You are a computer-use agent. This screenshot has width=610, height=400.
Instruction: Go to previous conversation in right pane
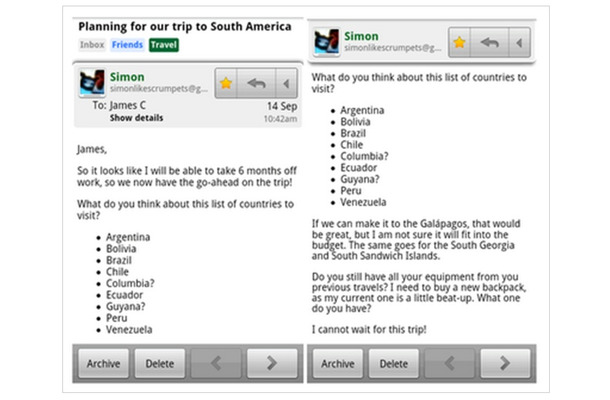pyautogui.click(x=449, y=363)
